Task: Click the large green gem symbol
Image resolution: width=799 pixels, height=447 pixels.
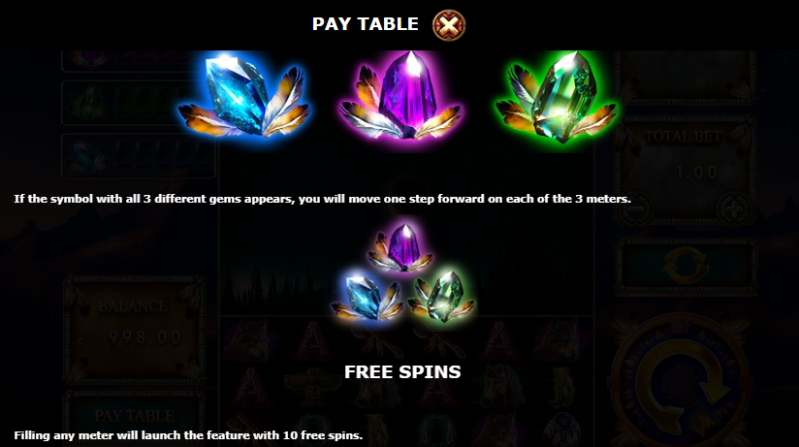Action: point(556,97)
